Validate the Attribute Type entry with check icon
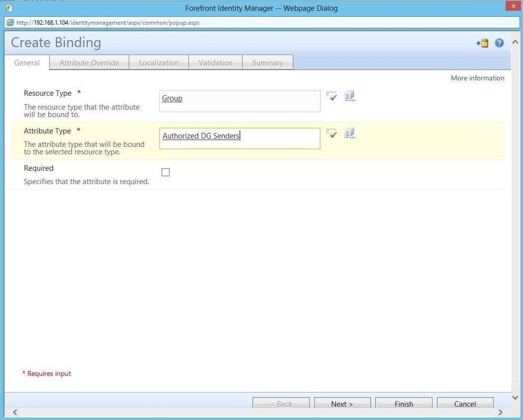Screen dimensions: 523x420 click(331, 134)
